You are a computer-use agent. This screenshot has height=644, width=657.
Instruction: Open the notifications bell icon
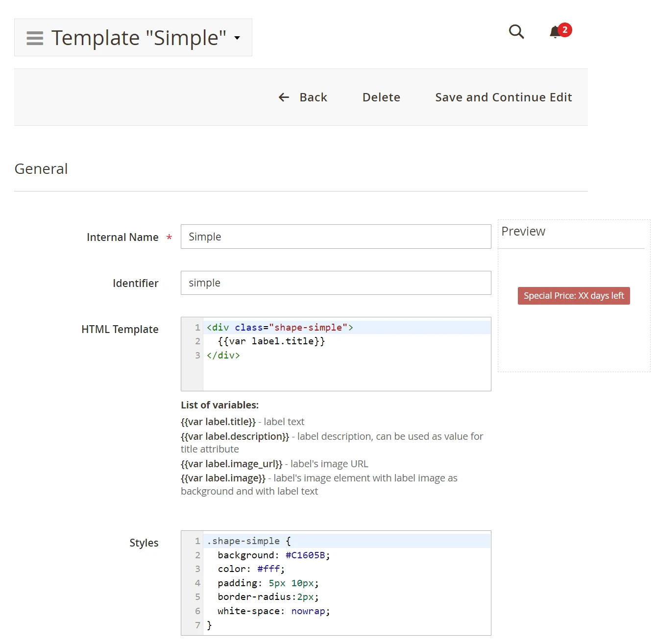click(x=555, y=32)
